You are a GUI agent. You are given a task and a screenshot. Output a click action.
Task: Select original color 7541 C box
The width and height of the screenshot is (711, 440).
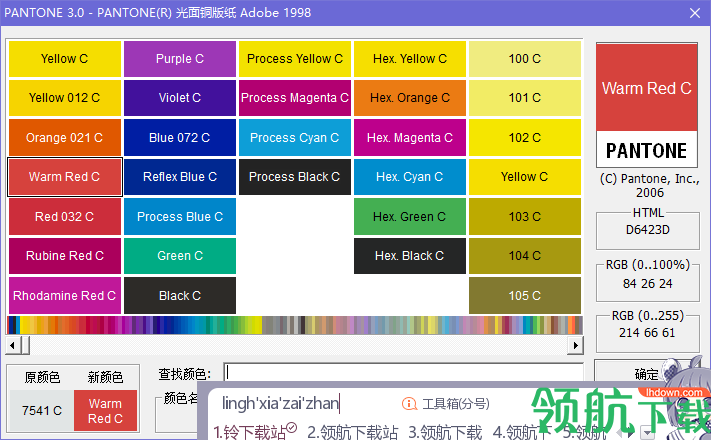(x=42, y=411)
